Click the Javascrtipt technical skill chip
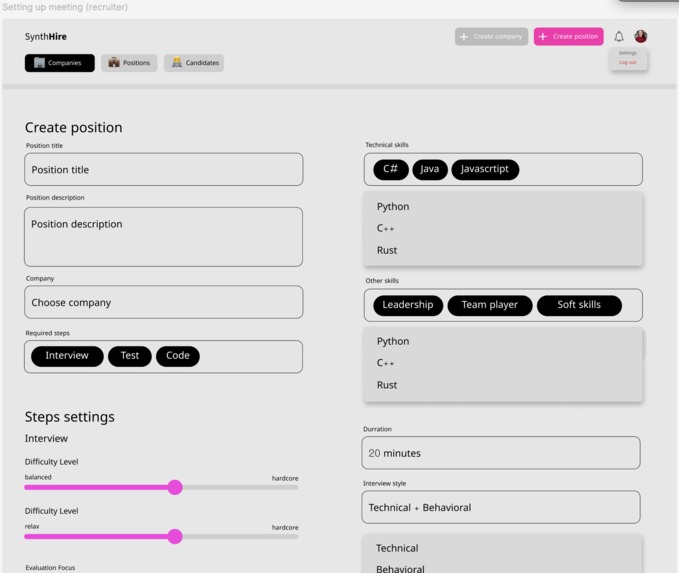This screenshot has width=679, height=573. 485,169
